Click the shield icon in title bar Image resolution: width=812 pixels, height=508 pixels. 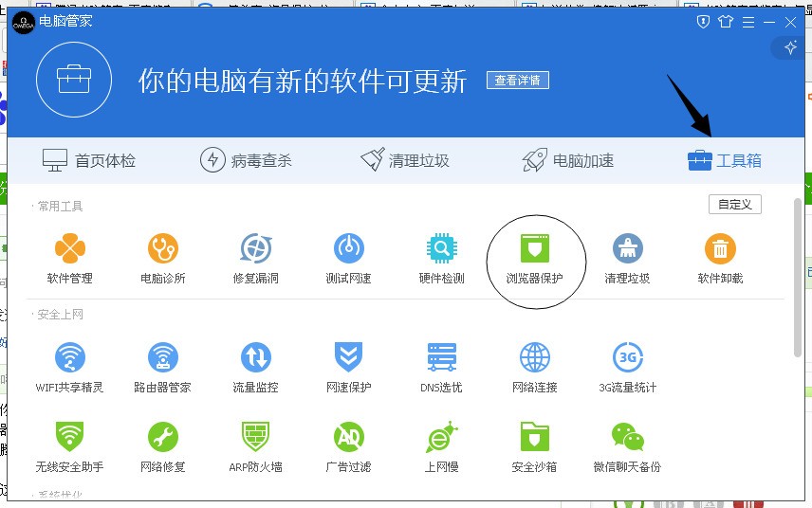coord(703,22)
